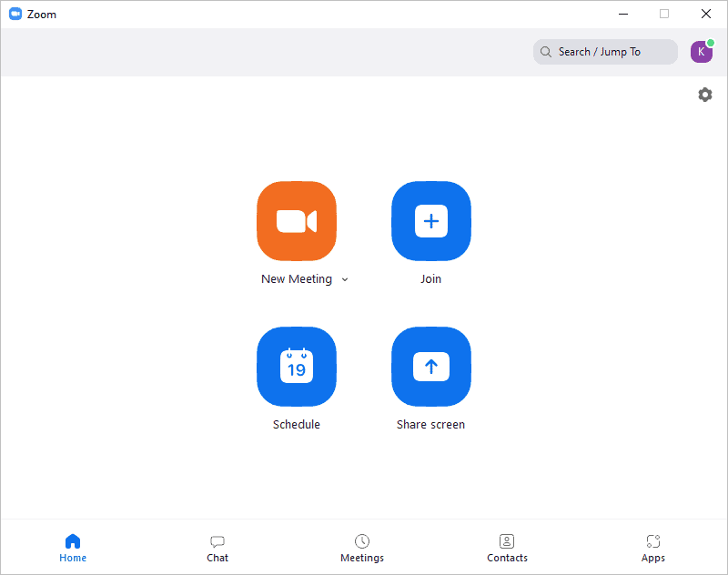
Task: Click the Meetings clock icon
Action: 362,541
